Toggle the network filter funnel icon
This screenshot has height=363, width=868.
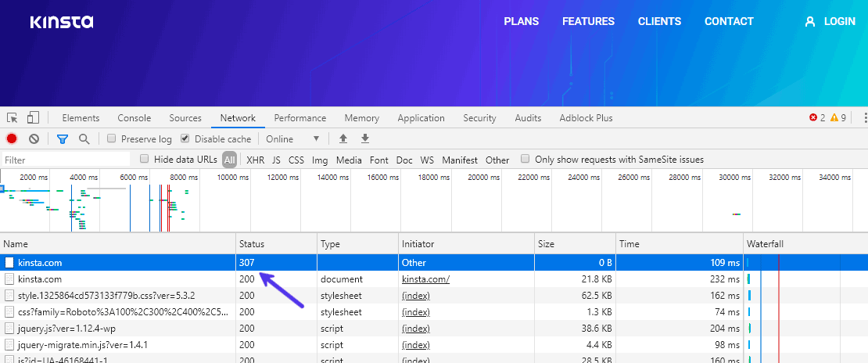(63, 139)
